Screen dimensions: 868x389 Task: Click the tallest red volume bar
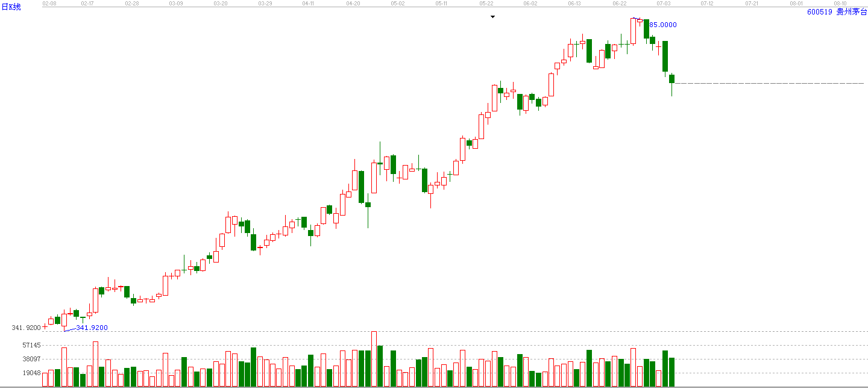[374, 359]
